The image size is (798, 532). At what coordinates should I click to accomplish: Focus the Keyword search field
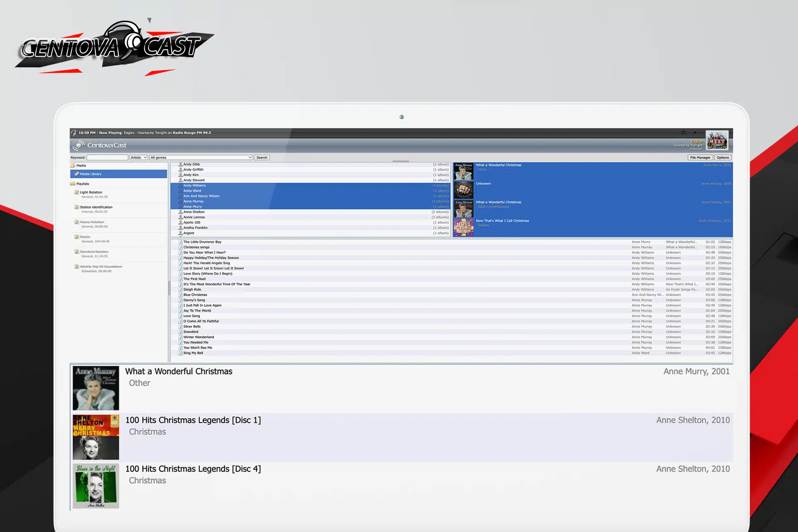click(107, 158)
